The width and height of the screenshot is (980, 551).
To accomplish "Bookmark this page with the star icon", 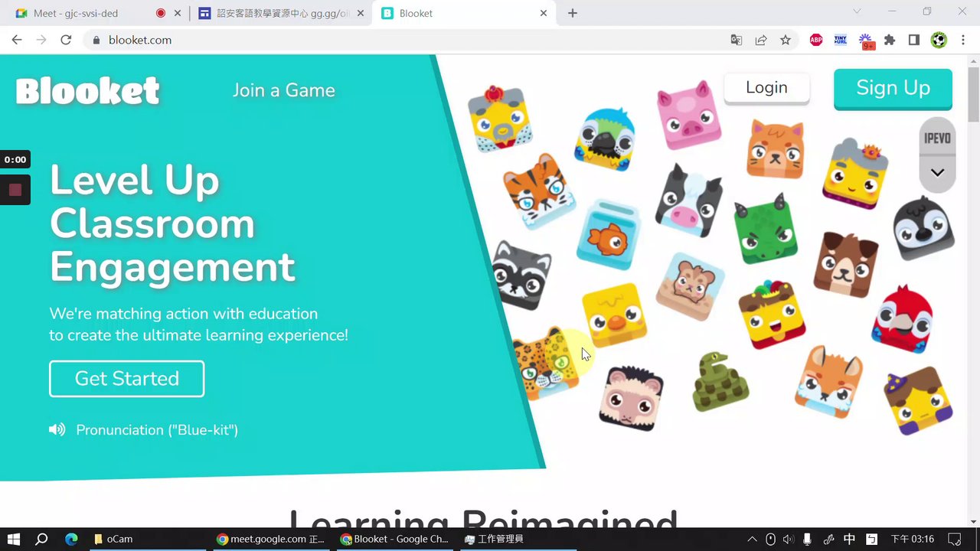I will click(x=786, y=40).
